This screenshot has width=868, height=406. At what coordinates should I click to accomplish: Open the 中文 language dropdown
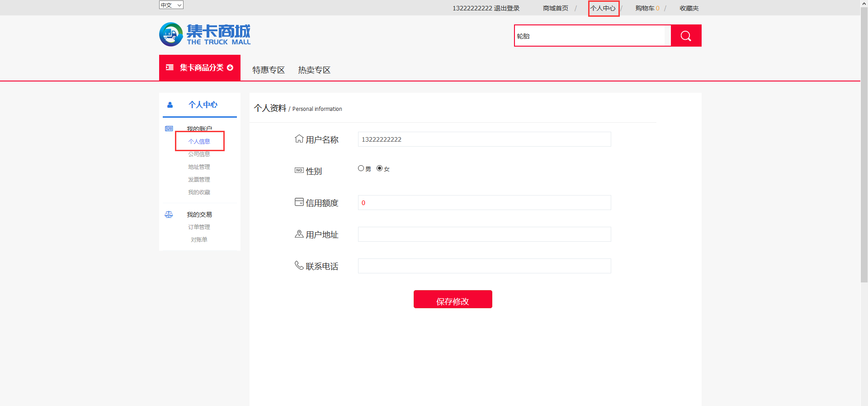click(x=171, y=5)
